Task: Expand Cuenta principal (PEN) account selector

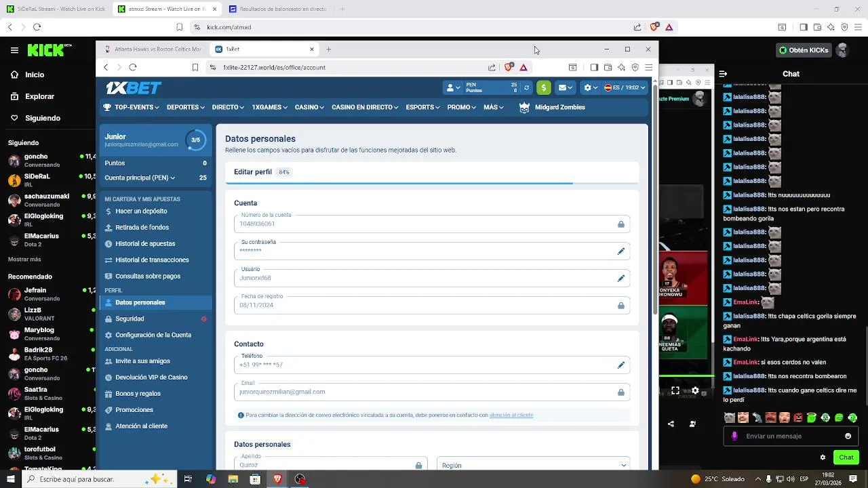Action: 140,178
